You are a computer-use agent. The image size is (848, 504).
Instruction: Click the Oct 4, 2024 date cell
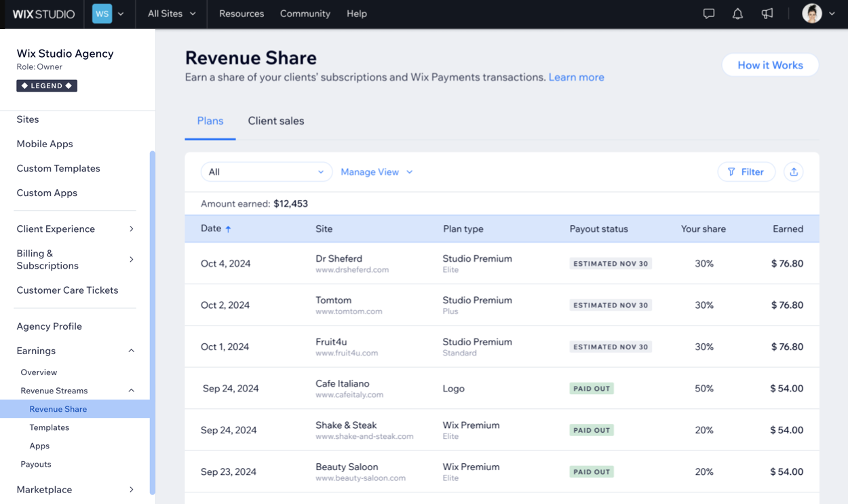point(226,264)
